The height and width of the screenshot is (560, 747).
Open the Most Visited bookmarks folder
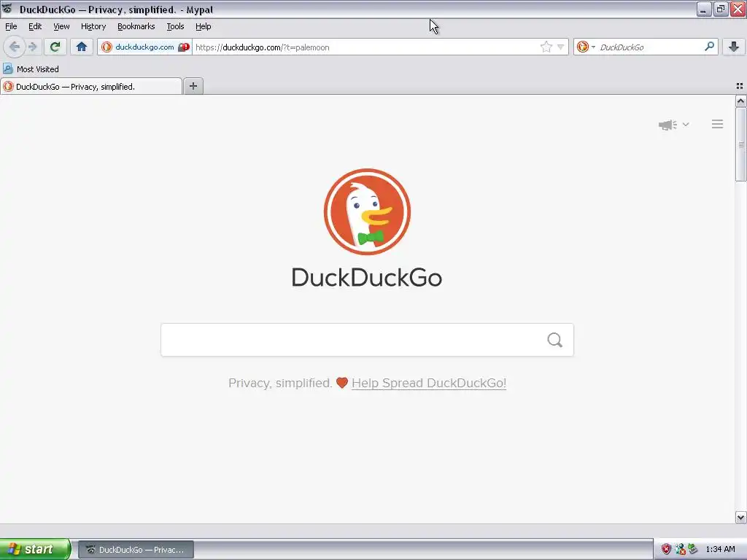point(31,69)
